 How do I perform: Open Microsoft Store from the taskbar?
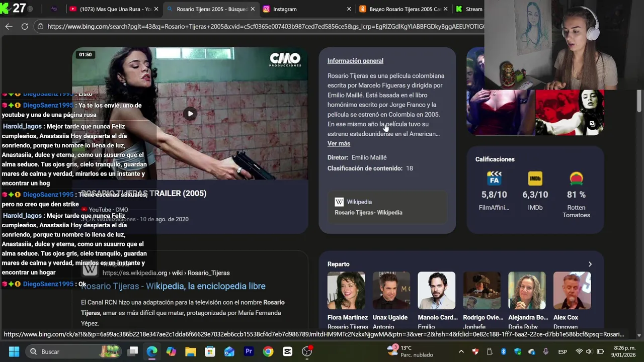[210, 351]
